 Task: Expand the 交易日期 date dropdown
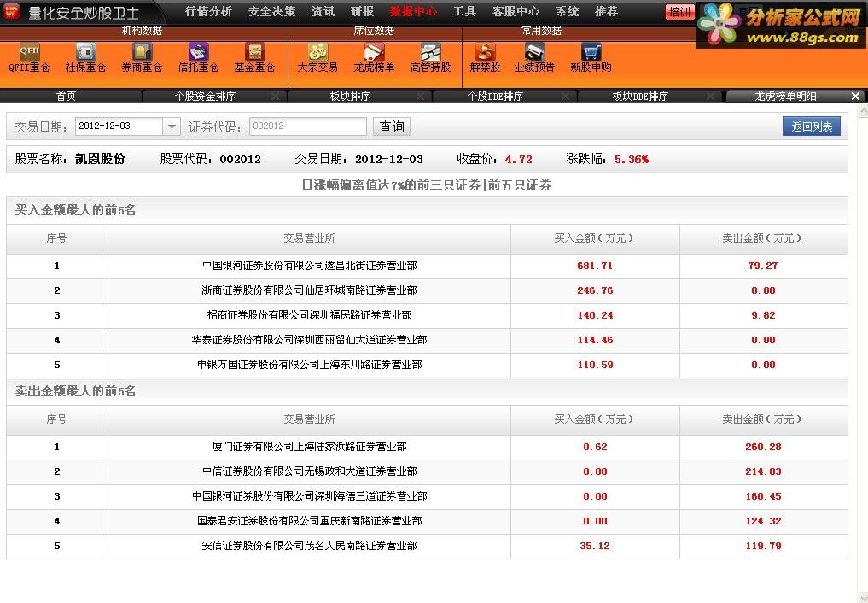tap(172, 126)
